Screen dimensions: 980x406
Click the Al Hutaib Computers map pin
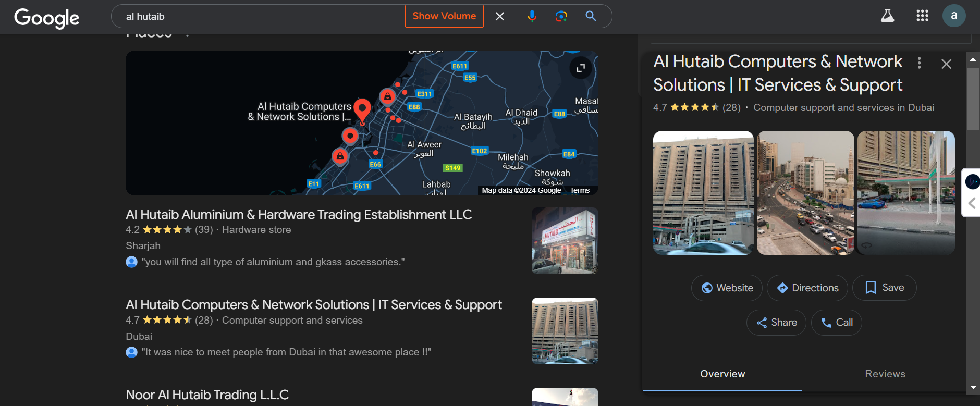362,110
